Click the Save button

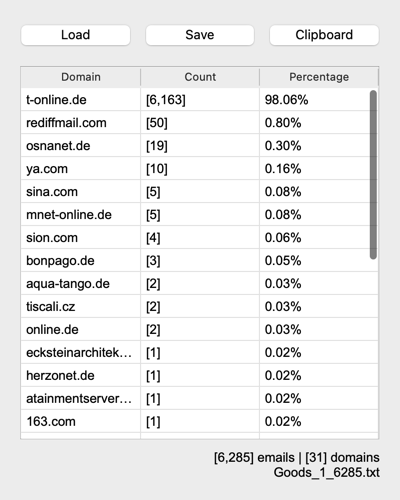[200, 35]
